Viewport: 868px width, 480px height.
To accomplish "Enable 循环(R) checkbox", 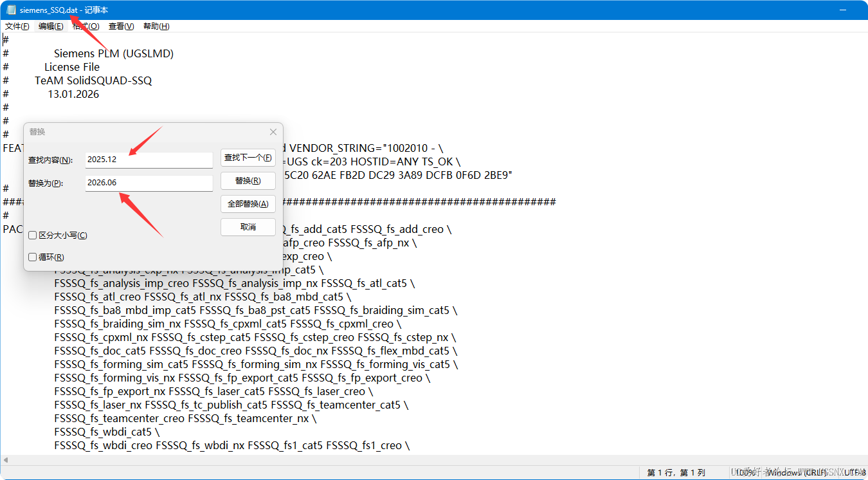I will tap(33, 257).
